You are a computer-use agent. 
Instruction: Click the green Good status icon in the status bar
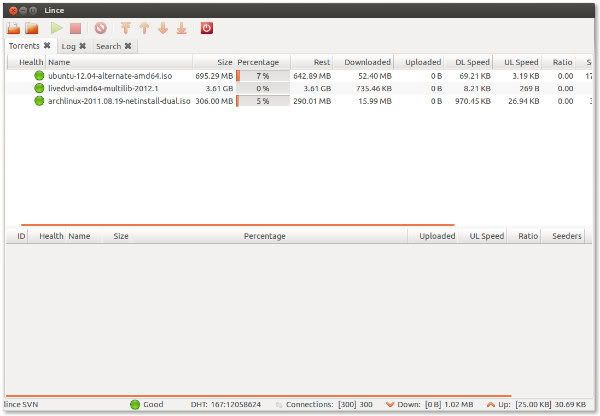[x=135, y=405]
